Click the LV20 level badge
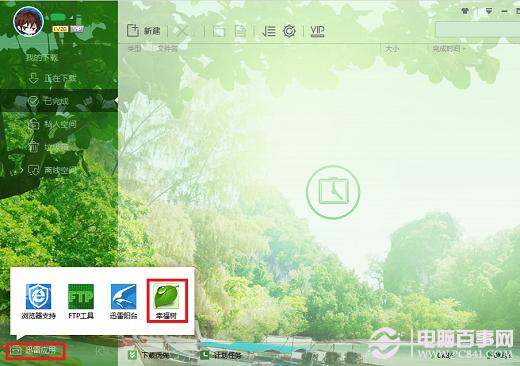The height and width of the screenshot is (366, 520). (x=60, y=29)
